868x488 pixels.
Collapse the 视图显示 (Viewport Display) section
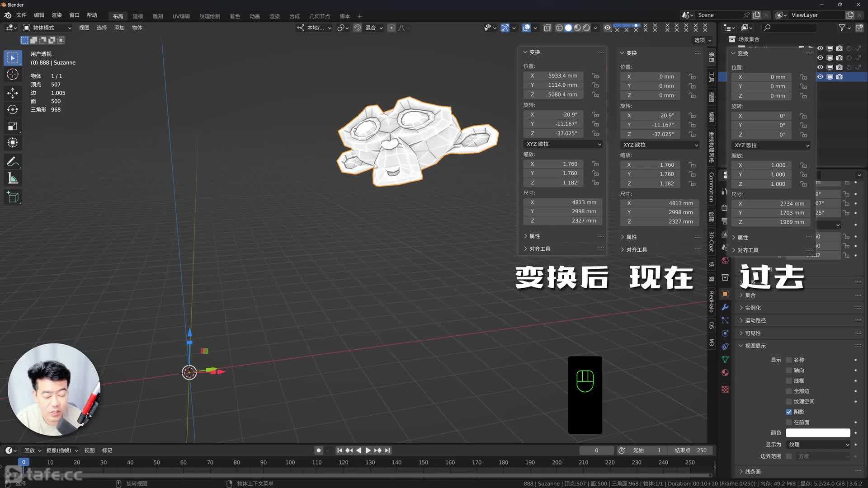pos(754,346)
